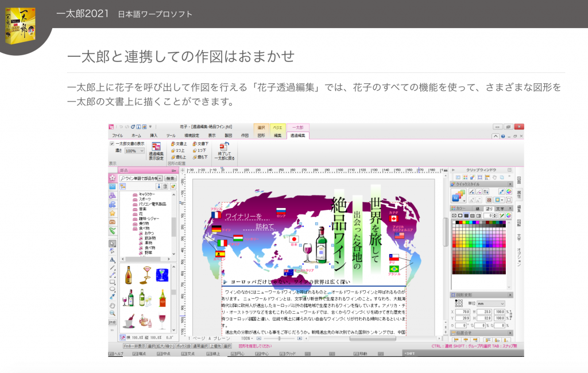This screenshot has width=588, height=373.
Task: Select the hand pan tool
Action: click(x=113, y=305)
